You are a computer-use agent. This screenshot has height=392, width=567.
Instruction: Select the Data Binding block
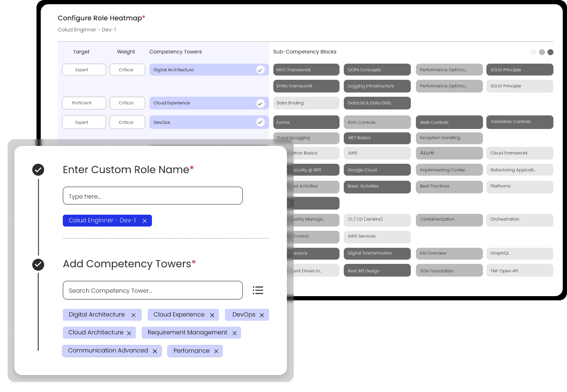(x=306, y=103)
